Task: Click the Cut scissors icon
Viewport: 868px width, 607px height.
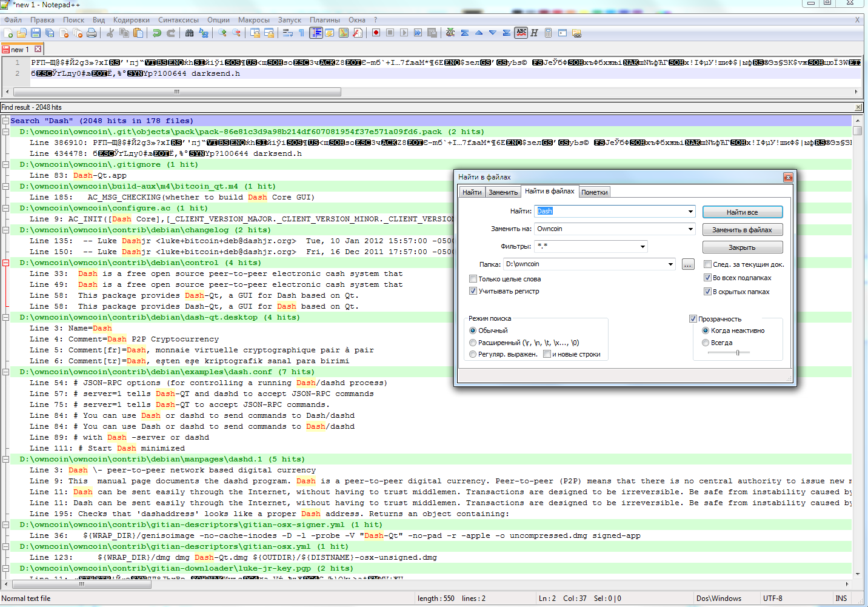Action: [x=110, y=33]
